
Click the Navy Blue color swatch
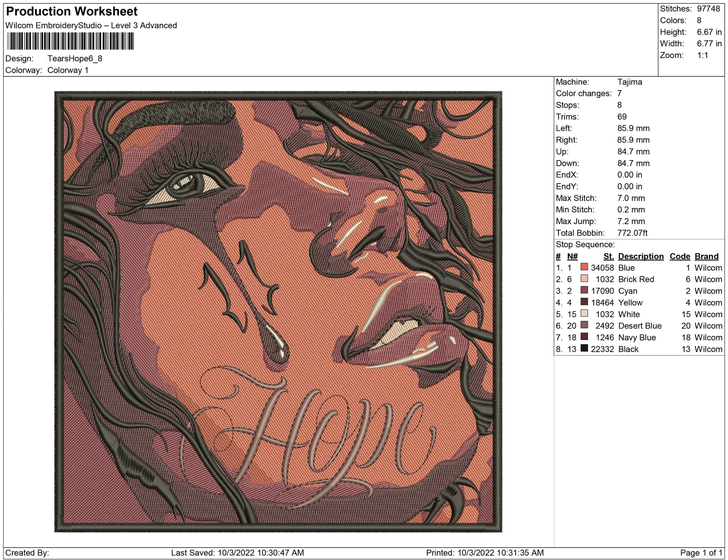pyautogui.click(x=584, y=337)
